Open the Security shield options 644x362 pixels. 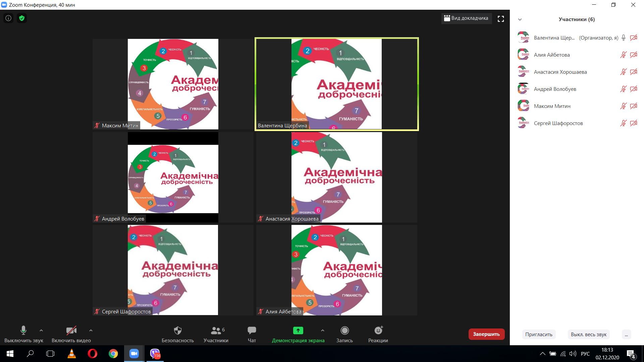(177, 334)
